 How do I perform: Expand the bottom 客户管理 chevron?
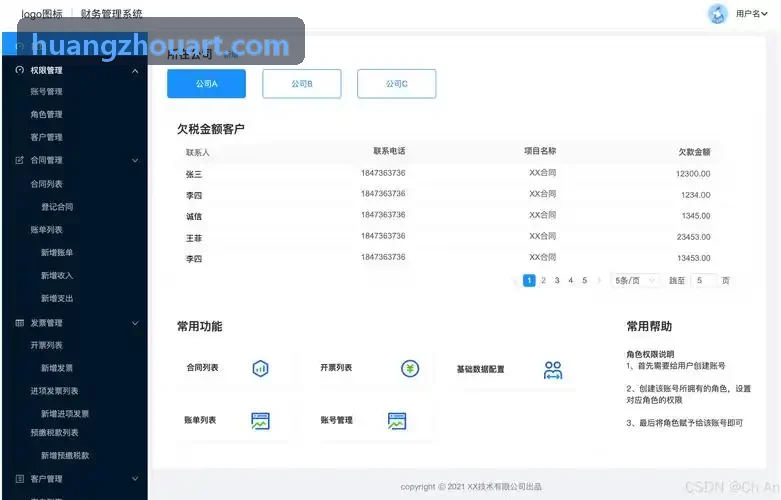pyautogui.click(x=135, y=479)
